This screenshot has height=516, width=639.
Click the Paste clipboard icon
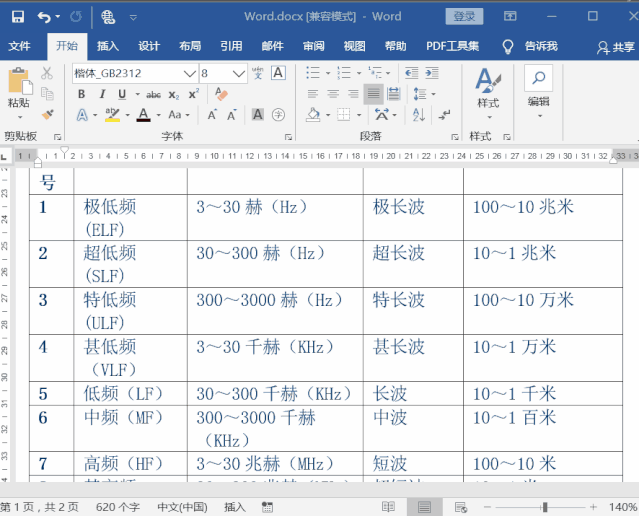pyautogui.click(x=19, y=82)
